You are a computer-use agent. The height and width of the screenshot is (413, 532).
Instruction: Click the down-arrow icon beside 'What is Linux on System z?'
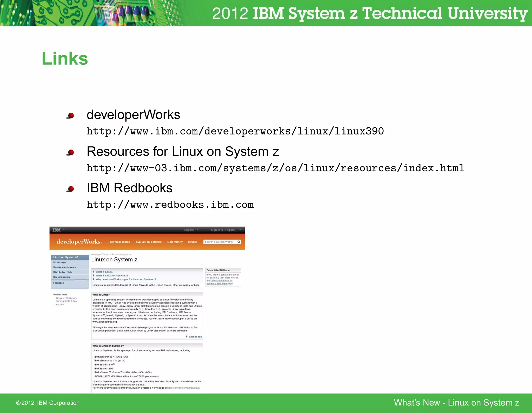point(94,276)
